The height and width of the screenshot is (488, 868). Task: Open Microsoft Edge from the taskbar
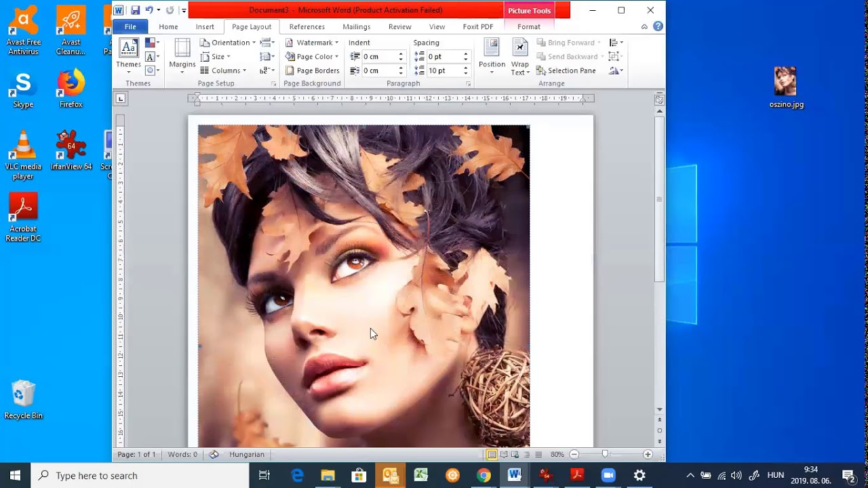(297, 475)
